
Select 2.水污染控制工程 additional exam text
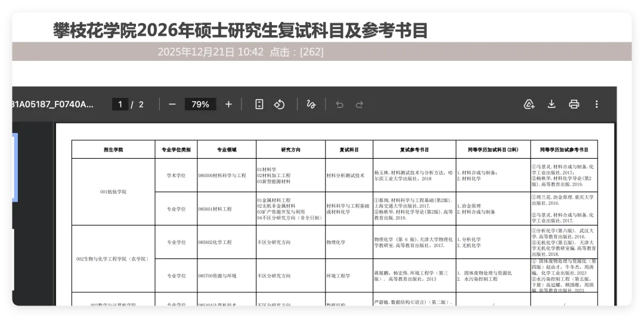click(477, 279)
